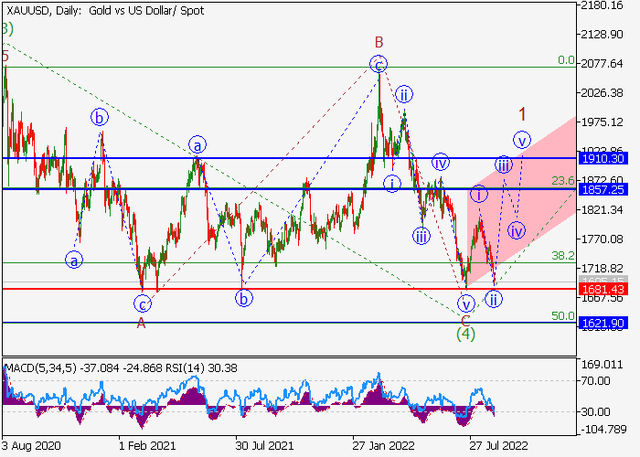Click the 169.011 indicator scale value

tap(604, 364)
